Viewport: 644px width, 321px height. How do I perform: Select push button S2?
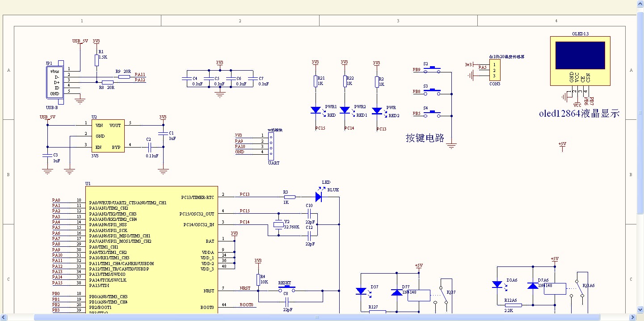pos(432,71)
